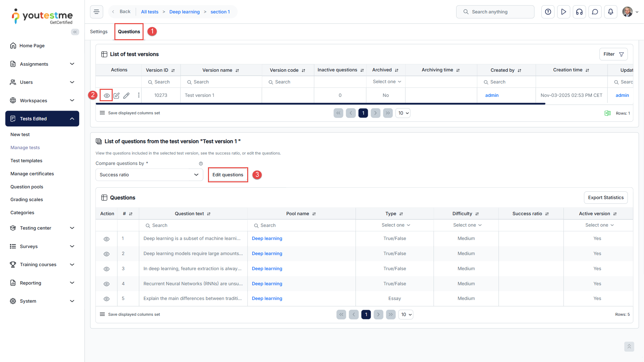This screenshot has width=644, height=362.
Task: Click the Edit questions button
Action: point(228,175)
